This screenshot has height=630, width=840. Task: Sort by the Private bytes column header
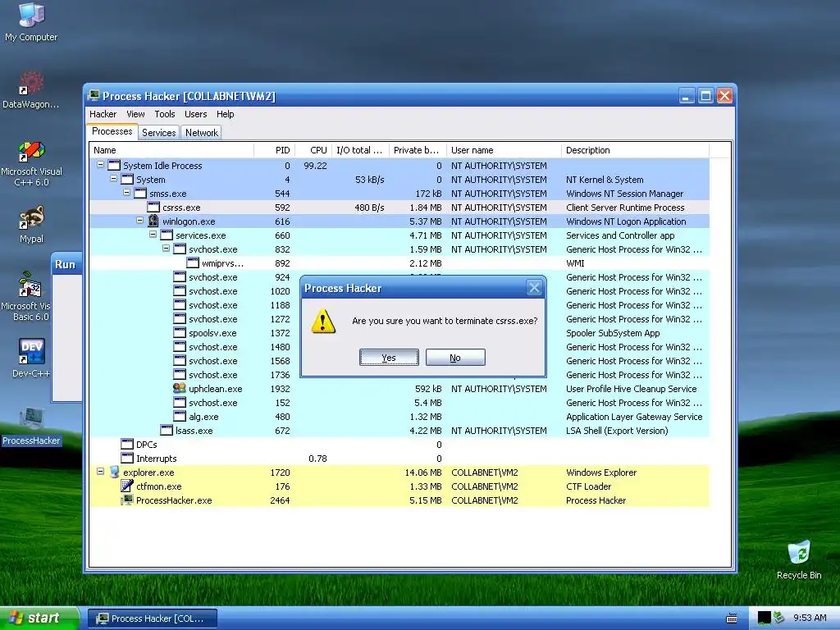(418, 150)
